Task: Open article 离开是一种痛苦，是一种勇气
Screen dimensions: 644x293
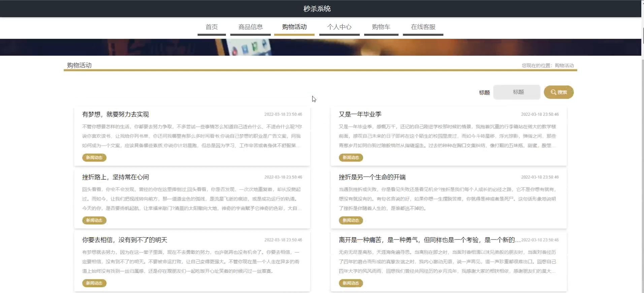Action: 429,240
